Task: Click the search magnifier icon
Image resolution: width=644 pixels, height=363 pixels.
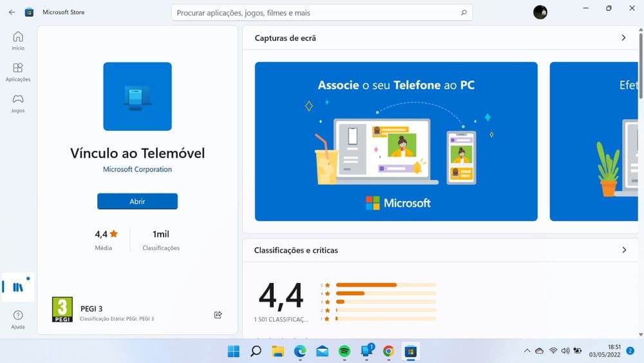Action: (x=464, y=13)
